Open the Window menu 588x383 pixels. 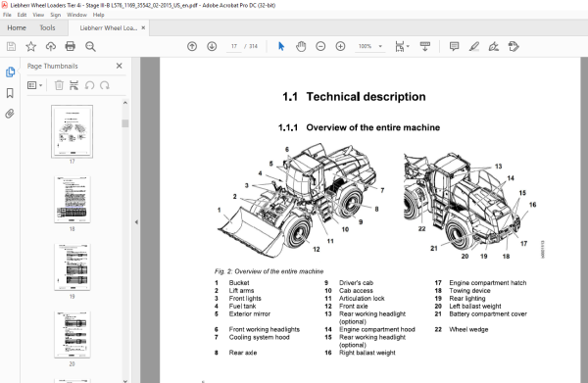(x=76, y=15)
